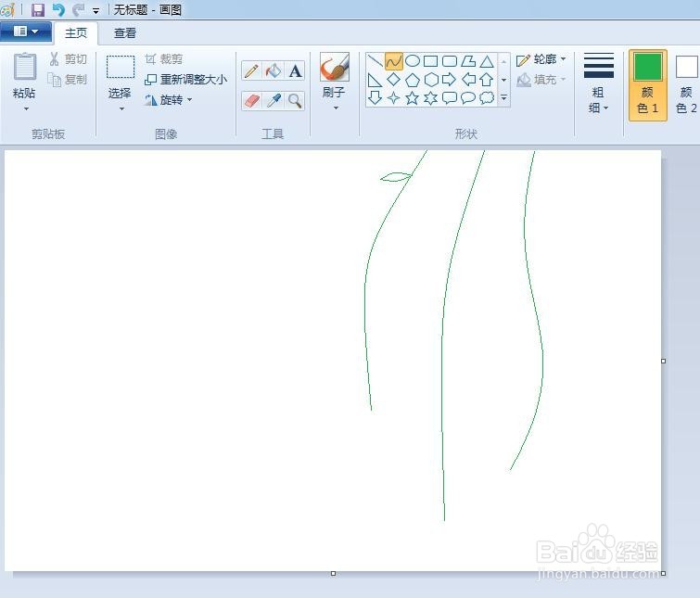
Task: Open the 轮廓 outline dropdown
Action: (x=541, y=59)
